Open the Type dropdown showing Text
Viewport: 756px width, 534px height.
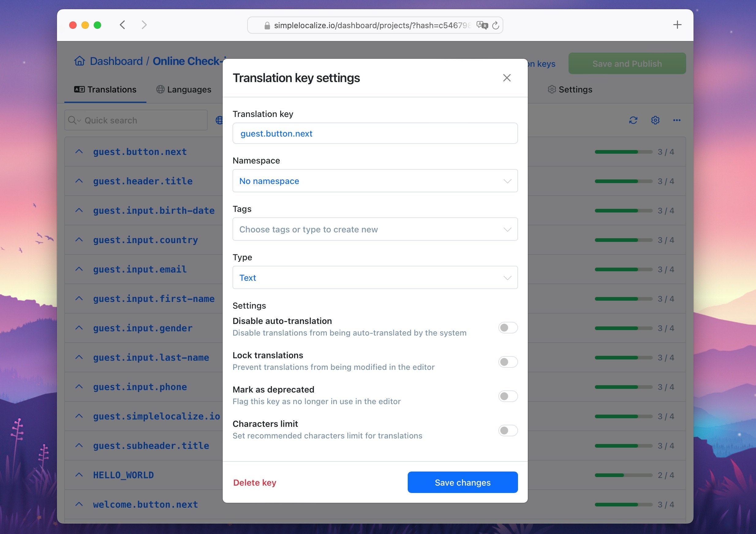375,277
